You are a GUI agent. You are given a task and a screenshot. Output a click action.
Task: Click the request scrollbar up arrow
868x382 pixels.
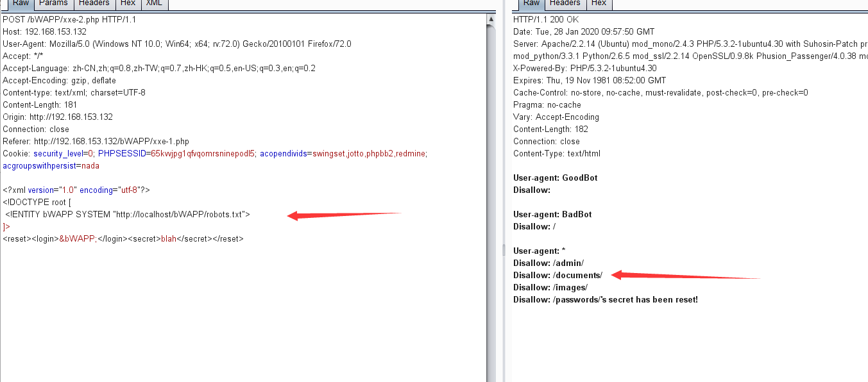[x=491, y=19]
